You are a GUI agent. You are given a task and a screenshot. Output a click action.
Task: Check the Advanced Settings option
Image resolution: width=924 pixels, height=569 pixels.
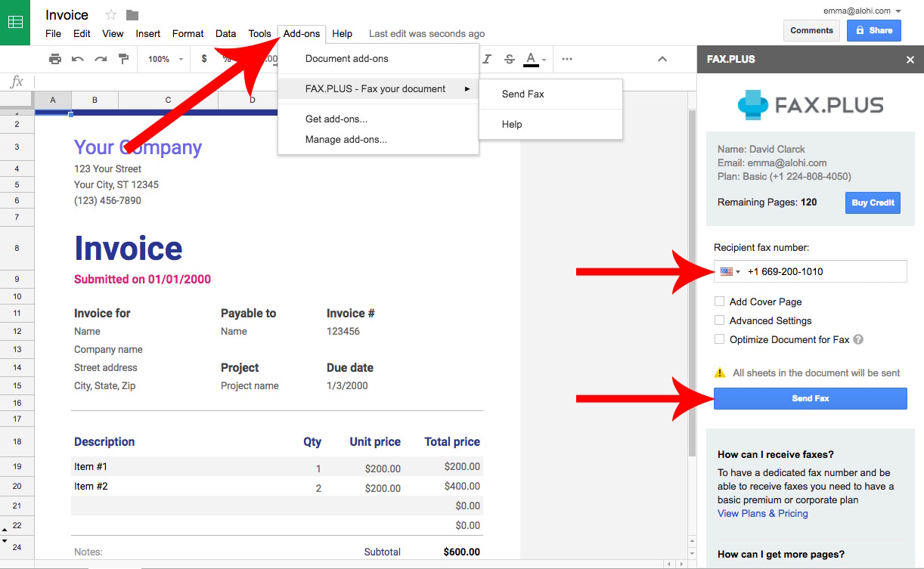(719, 320)
